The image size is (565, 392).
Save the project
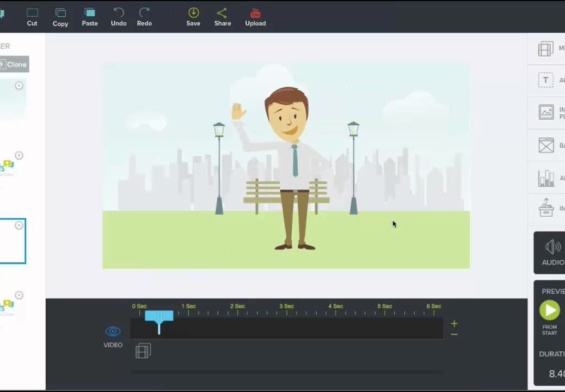193,17
